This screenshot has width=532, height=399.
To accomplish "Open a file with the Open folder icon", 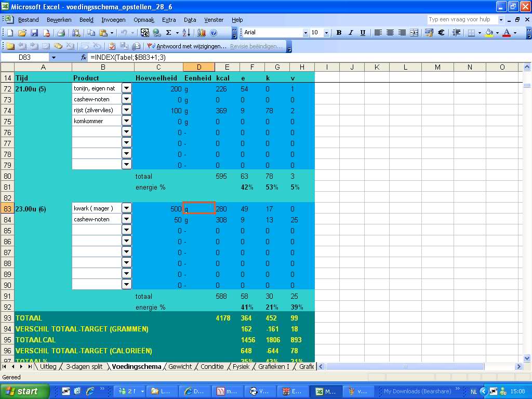I will tap(22, 33).
